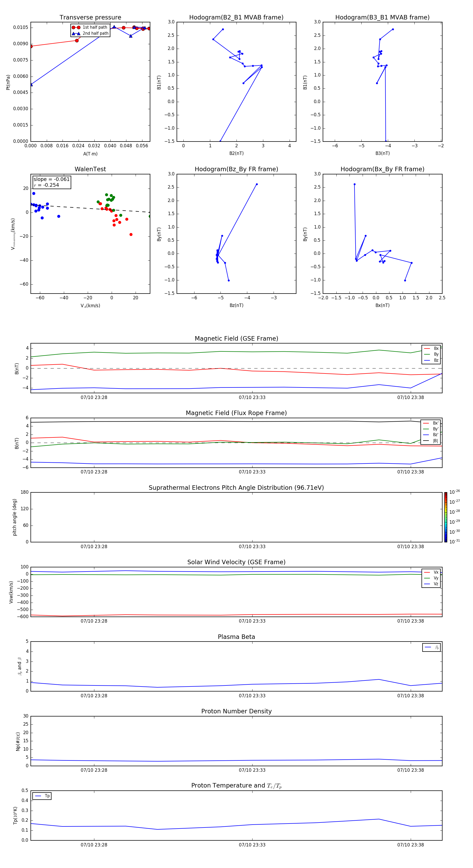Click the 'Proton Number Density' title
Viewport: 473px width, 868px height.
point(236,711)
